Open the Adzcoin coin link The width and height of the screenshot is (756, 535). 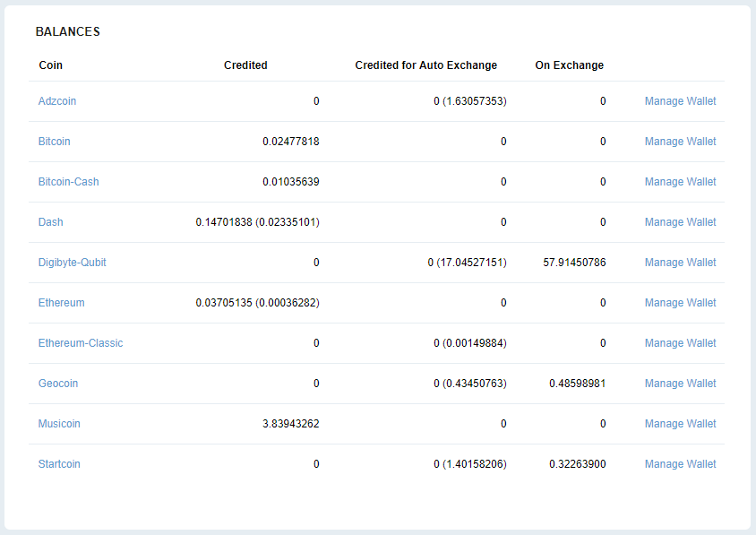pos(57,101)
